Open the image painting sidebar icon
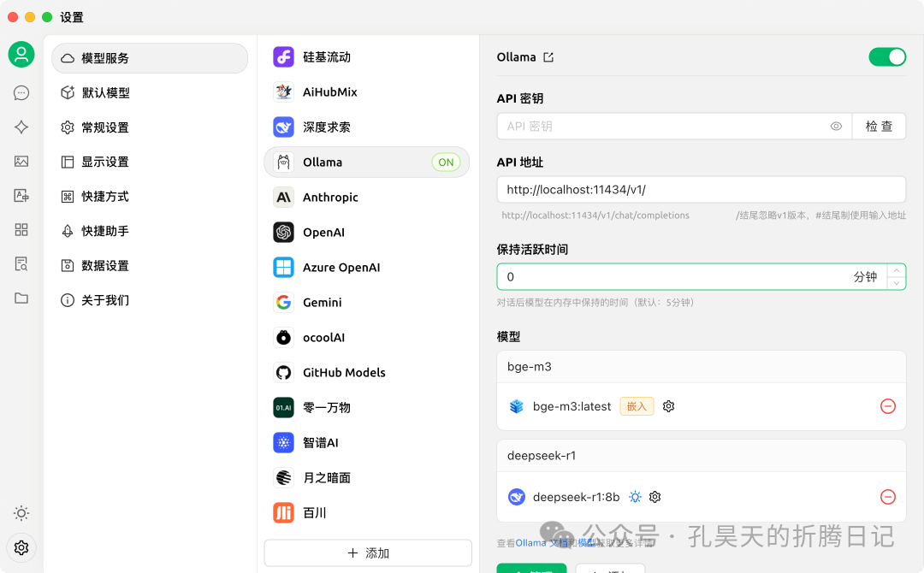Viewport: 924px width, 573px height. 21,161
